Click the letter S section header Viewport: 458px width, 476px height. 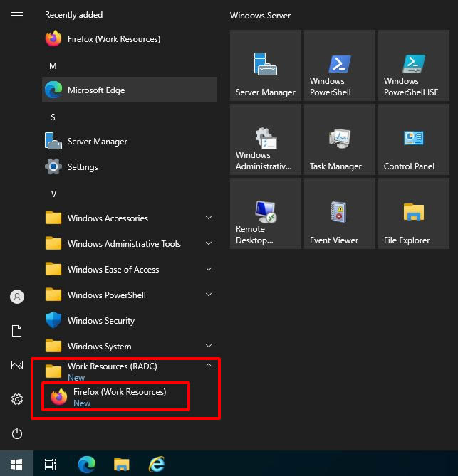coord(53,117)
